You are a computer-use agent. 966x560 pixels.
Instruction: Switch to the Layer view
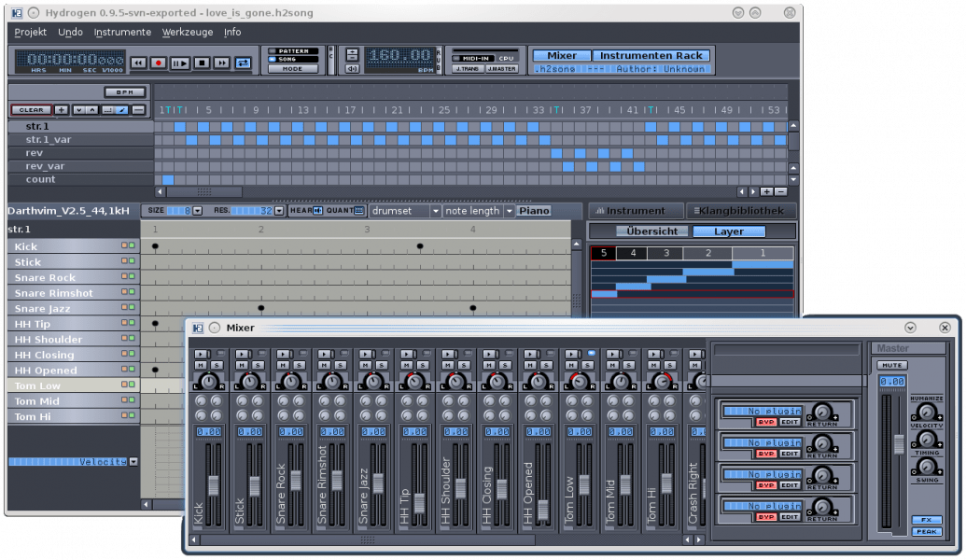[x=729, y=231]
